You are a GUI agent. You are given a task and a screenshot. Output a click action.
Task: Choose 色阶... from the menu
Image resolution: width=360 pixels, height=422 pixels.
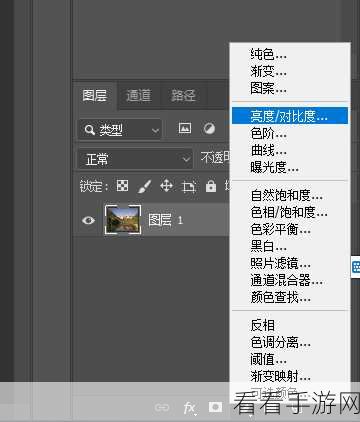tap(290, 133)
